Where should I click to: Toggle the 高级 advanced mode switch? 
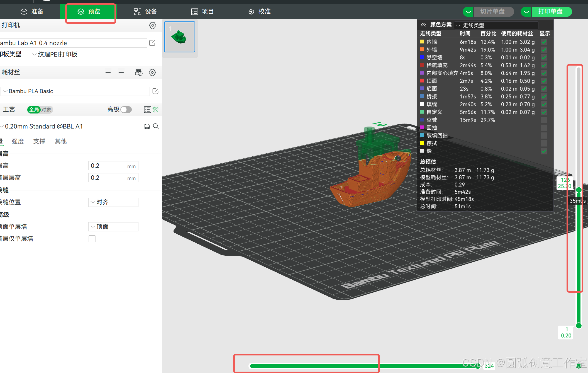pos(126,110)
